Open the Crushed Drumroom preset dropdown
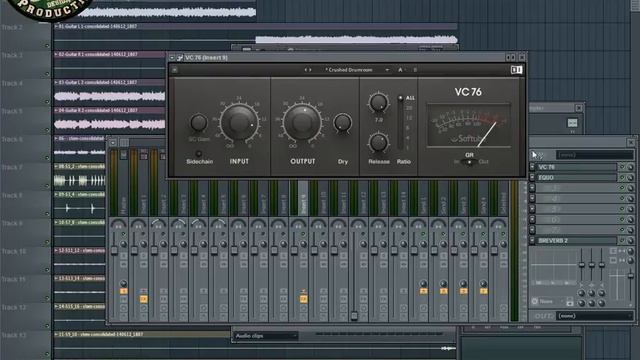Screen dimensions: 640x360 [356, 70]
